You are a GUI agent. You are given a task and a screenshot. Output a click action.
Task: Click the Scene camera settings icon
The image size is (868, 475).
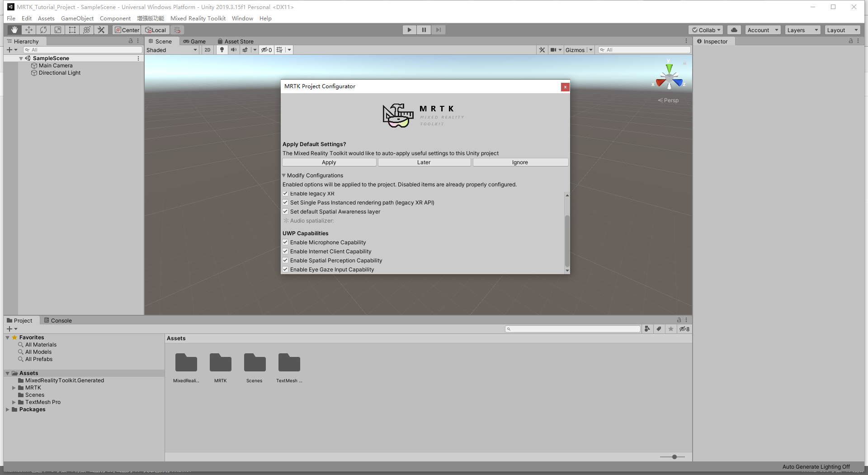coord(553,50)
